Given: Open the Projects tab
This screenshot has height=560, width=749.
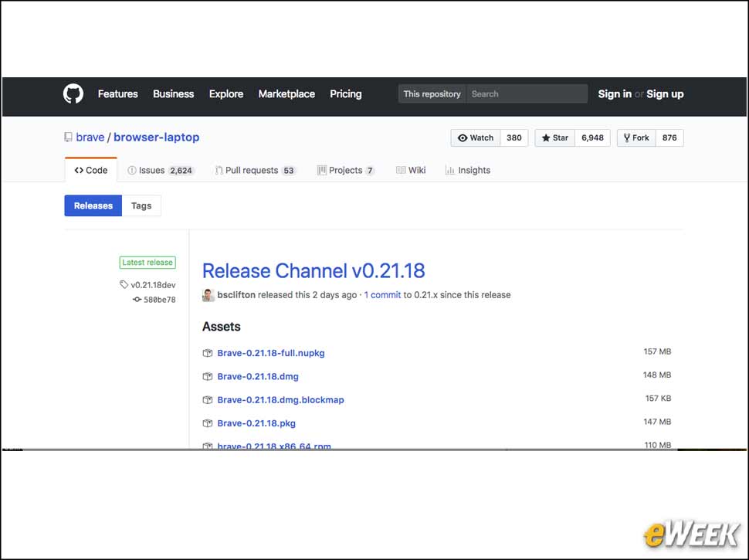Looking at the screenshot, I should pyautogui.click(x=346, y=170).
